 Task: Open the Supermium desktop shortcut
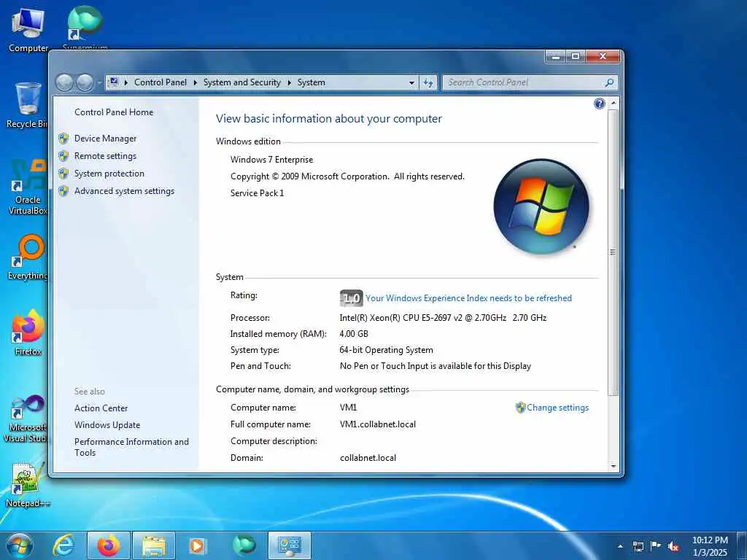pos(85,28)
